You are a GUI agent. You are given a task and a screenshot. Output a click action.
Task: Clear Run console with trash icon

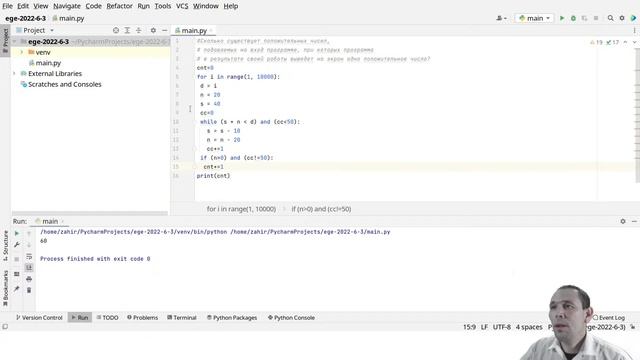point(29,290)
